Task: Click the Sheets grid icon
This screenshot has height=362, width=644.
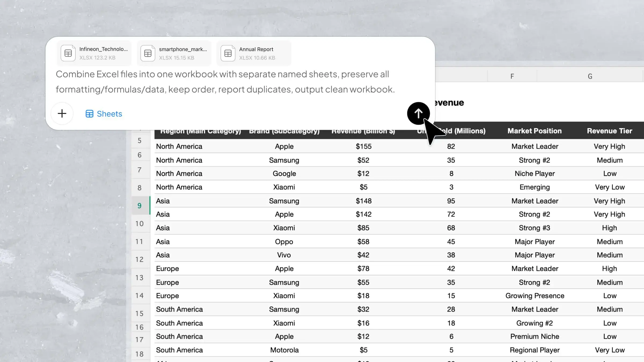Action: pos(89,114)
